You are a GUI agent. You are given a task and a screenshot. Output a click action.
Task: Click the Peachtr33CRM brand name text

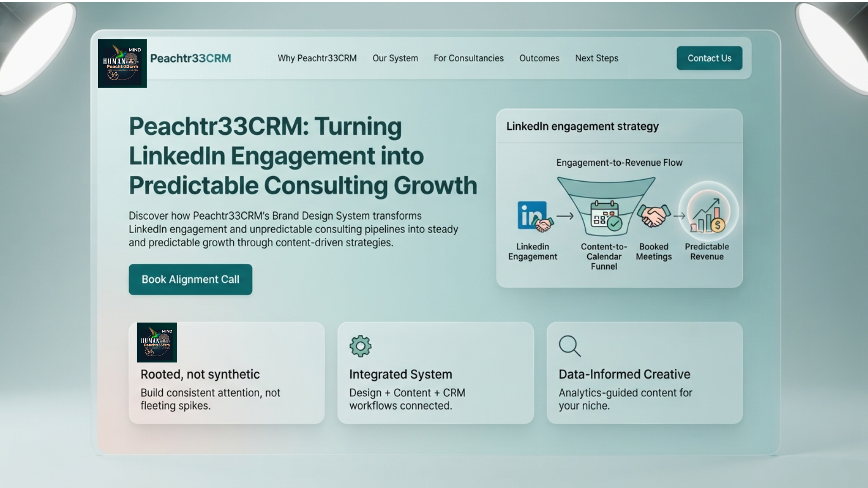pyautogui.click(x=190, y=58)
